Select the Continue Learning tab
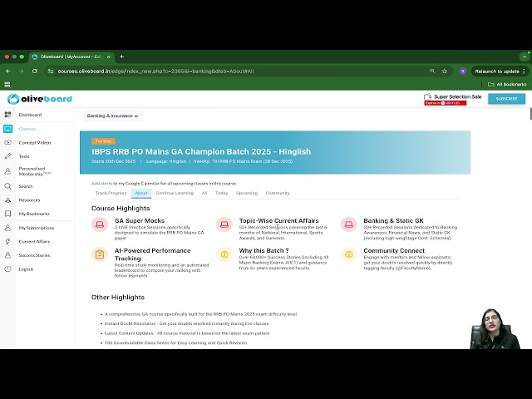Viewport: 532px width, 399px height. coord(174,193)
